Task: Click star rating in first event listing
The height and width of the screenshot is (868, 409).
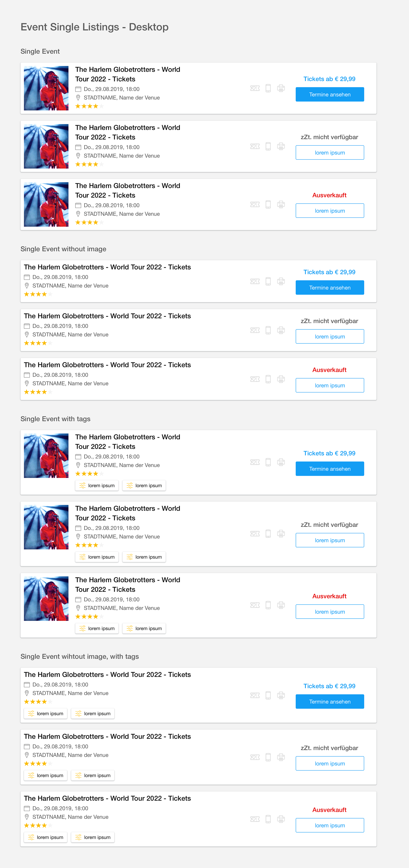Action: 89,106
